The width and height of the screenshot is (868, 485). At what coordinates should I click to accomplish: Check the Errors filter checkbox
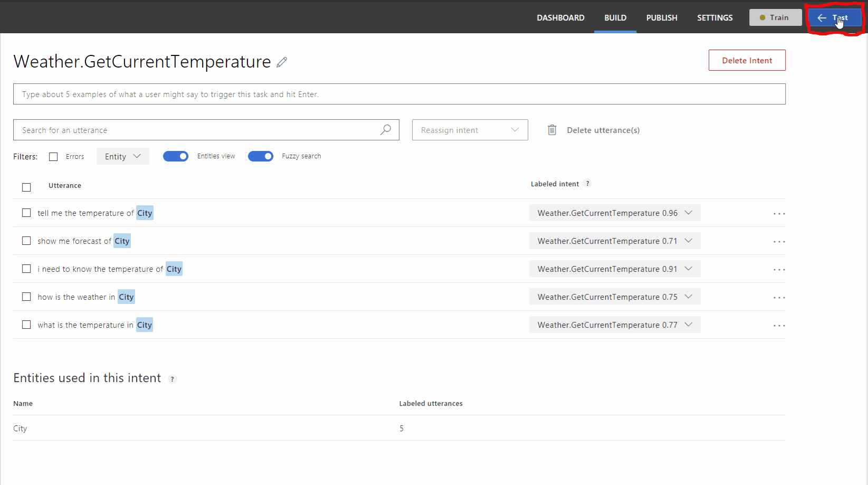[x=53, y=157]
